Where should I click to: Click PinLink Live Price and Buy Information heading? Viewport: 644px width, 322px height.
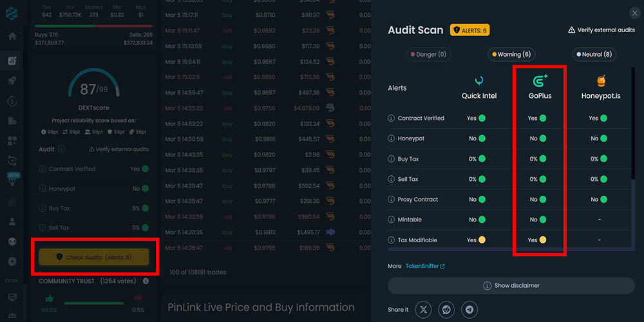coord(261,307)
